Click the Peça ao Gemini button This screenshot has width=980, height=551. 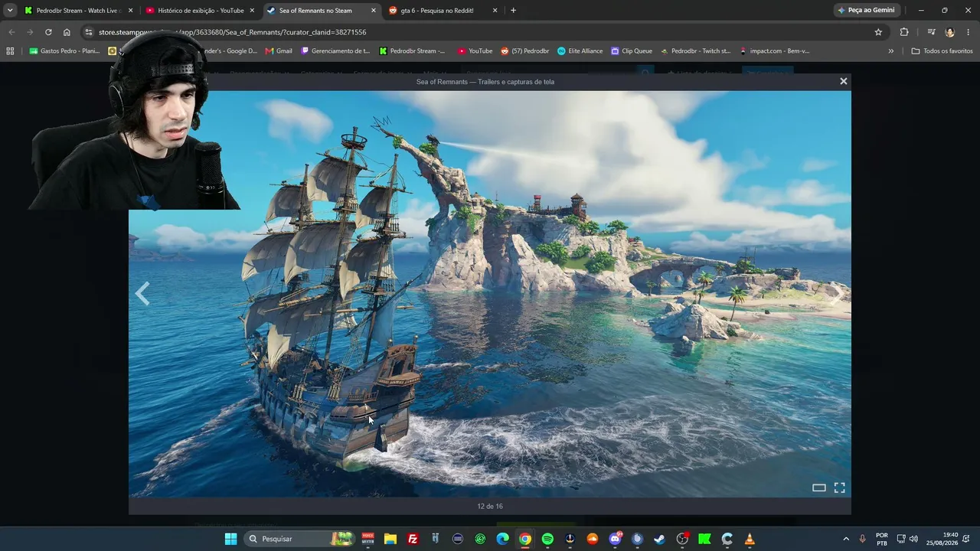tap(866, 11)
